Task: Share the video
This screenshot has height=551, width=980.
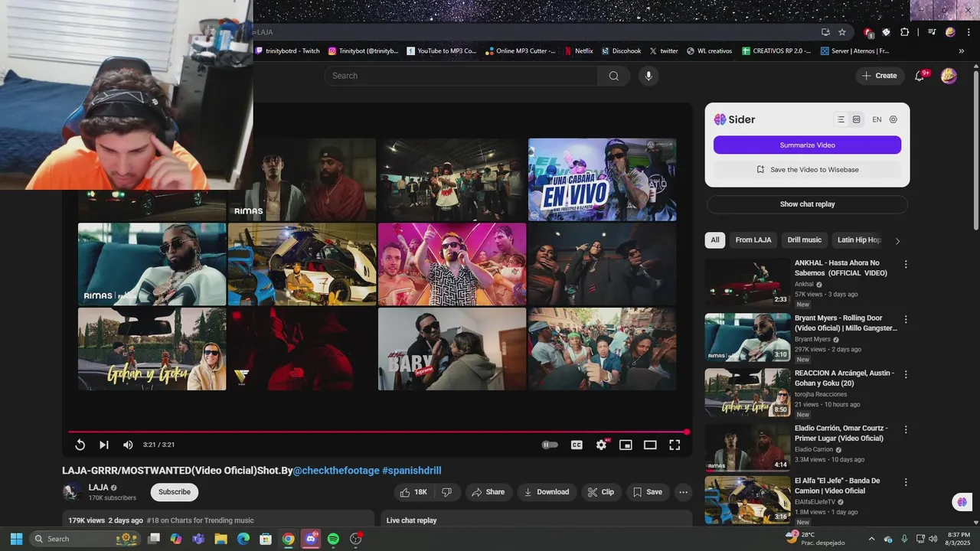Action: pos(488,492)
